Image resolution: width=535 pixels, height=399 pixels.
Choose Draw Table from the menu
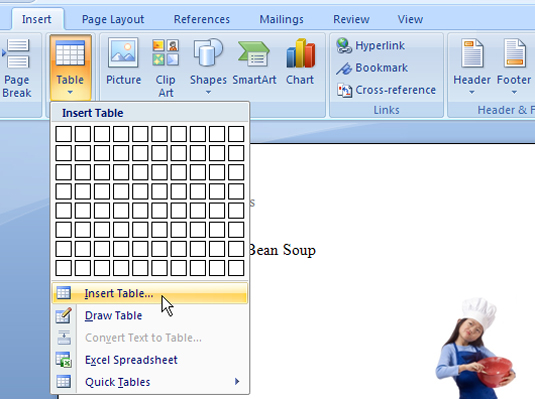pyautogui.click(x=150, y=315)
